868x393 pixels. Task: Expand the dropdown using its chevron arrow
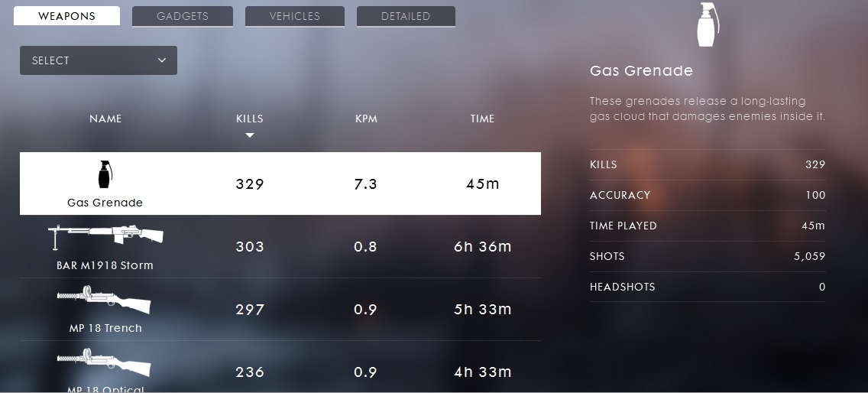click(162, 60)
